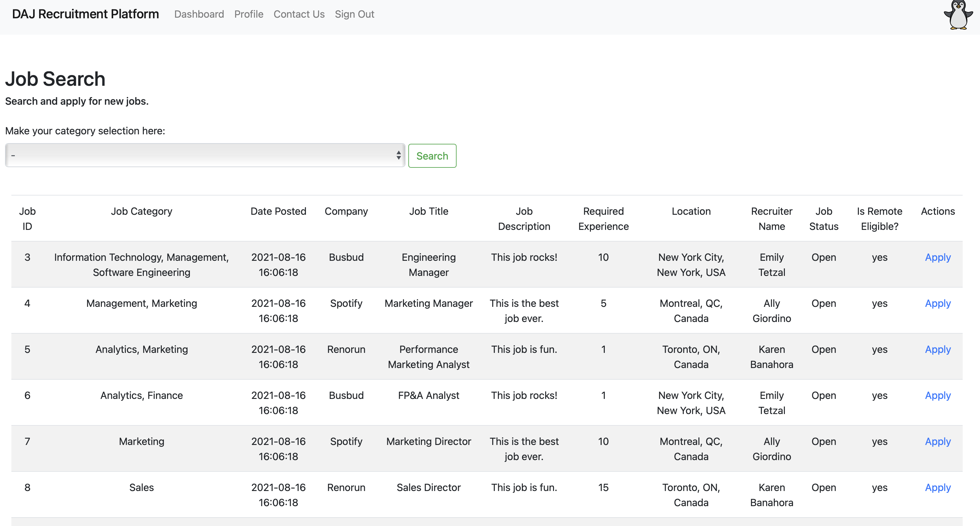
Task: Open the dropdown showing the dash placeholder
Action: [x=205, y=155]
